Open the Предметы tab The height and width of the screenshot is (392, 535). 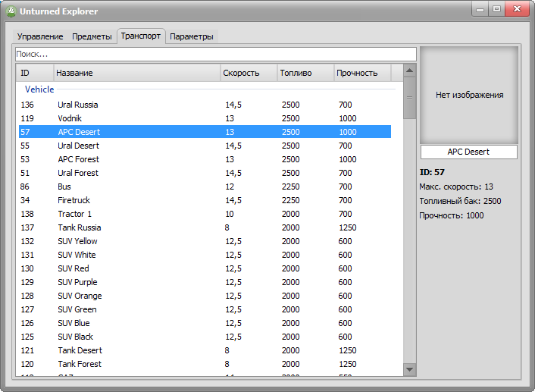coord(92,36)
